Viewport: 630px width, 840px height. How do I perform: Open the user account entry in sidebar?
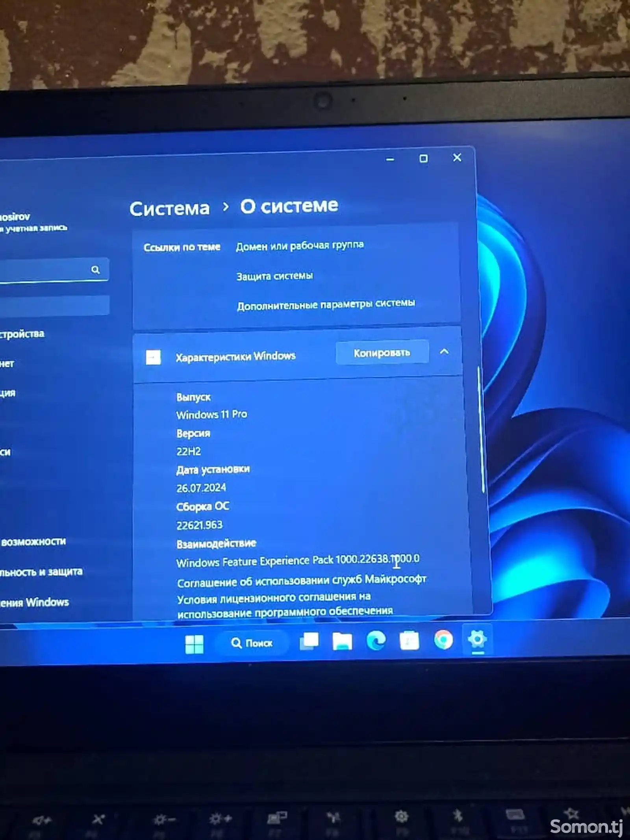click(x=33, y=222)
